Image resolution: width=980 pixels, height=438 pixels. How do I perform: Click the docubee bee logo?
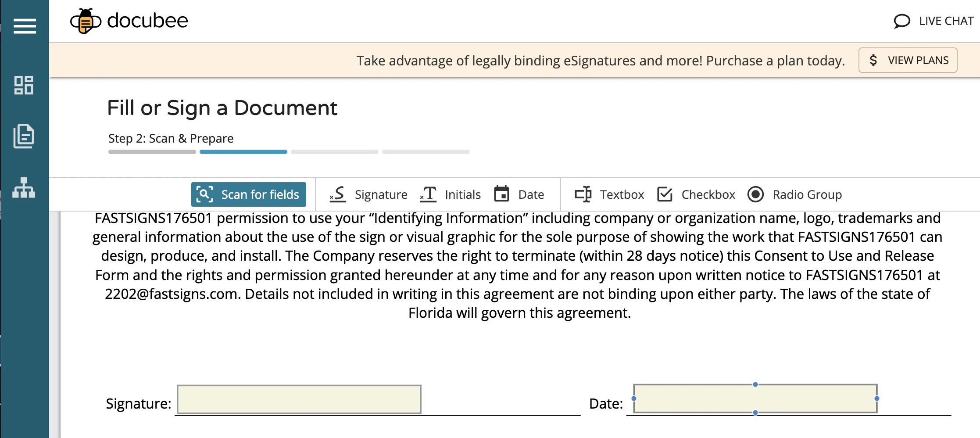[x=85, y=20]
